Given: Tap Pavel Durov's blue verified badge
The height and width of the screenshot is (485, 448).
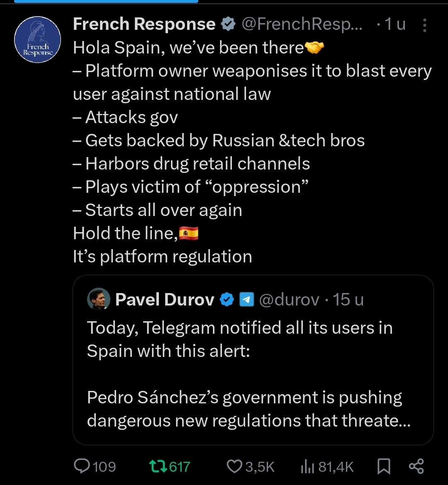Looking at the screenshot, I should pos(227,299).
